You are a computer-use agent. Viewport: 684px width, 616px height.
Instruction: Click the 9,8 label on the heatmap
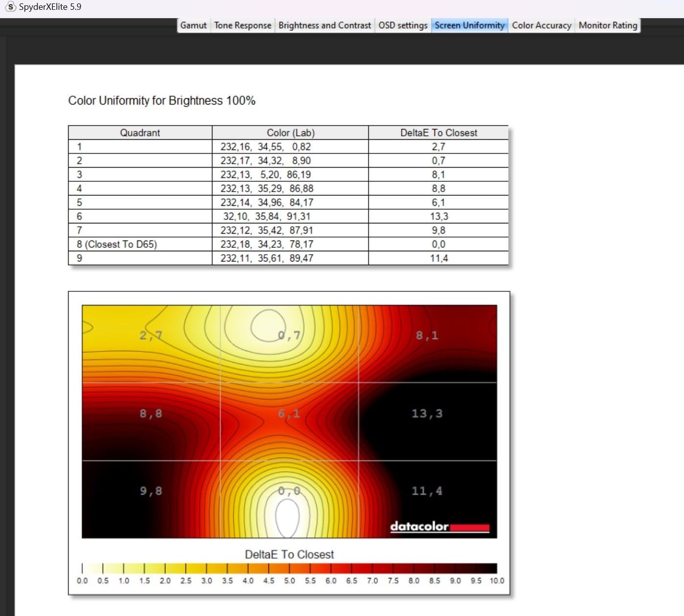click(x=151, y=491)
